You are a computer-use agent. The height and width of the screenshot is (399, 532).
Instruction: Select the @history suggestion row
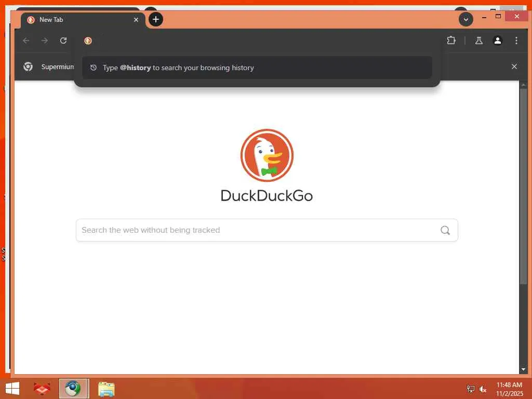(257, 68)
